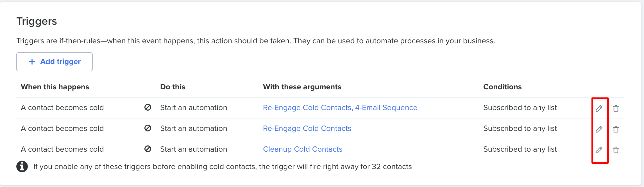This screenshot has width=644, height=187.
Task: Click the Conditions column header
Action: [x=502, y=87]
